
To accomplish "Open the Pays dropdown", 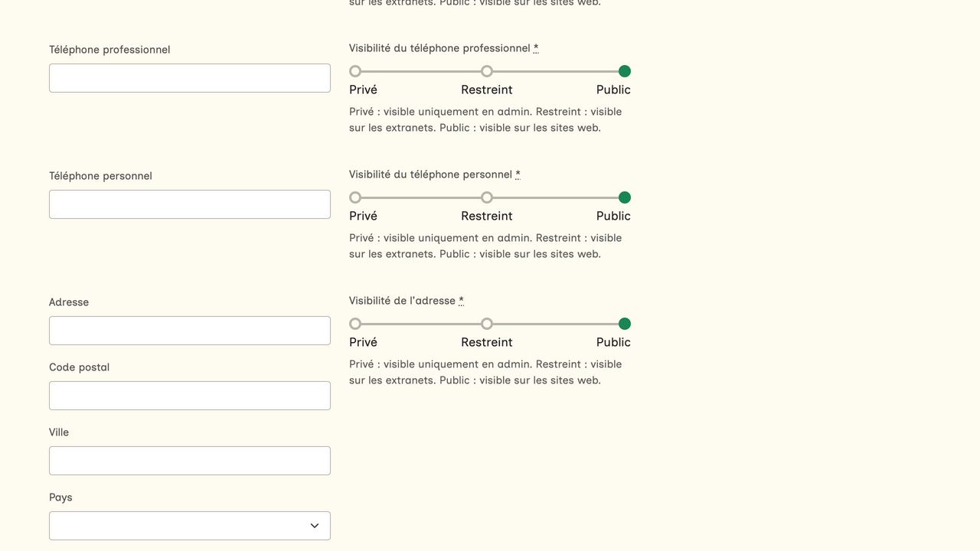I will pos(190,526).
